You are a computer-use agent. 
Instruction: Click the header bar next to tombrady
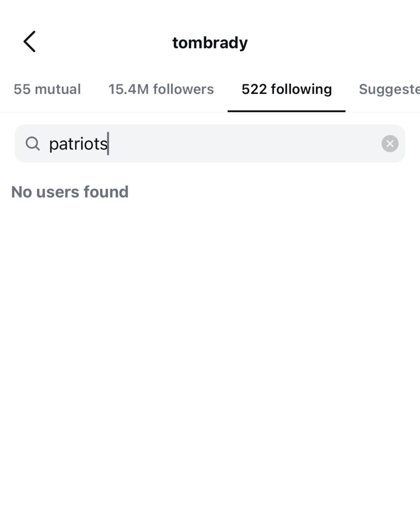coord(321,43)
